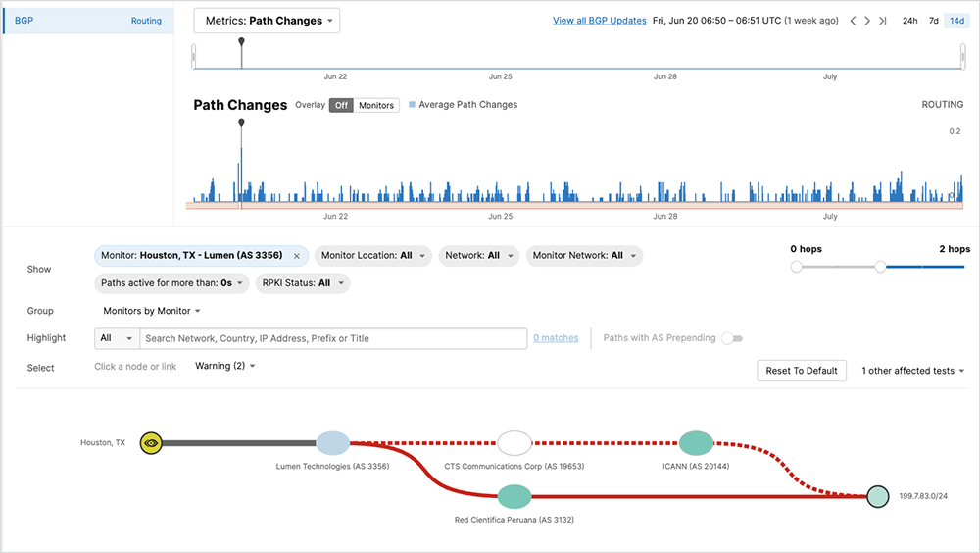
Task: Open the Metrics: Path Changes dropdown
Action: 267,21
